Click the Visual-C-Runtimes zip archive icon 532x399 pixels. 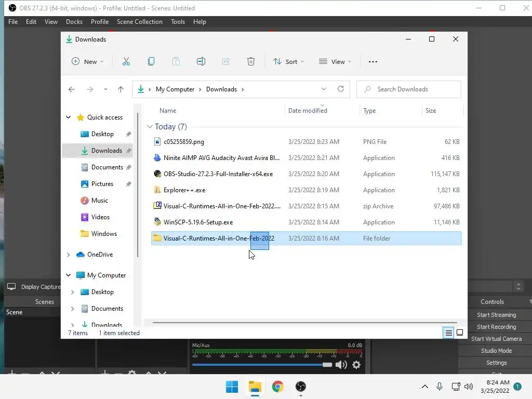pos(157,206)
